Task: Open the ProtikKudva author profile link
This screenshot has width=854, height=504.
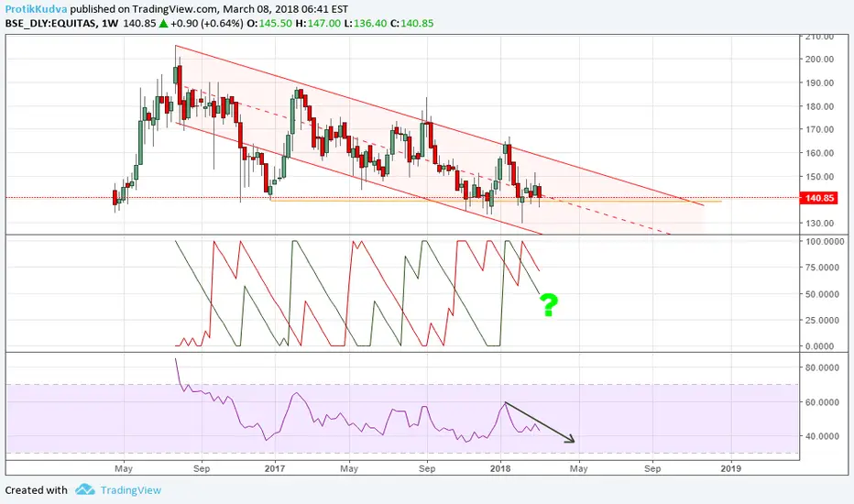Action: click(x=36, y=9)
